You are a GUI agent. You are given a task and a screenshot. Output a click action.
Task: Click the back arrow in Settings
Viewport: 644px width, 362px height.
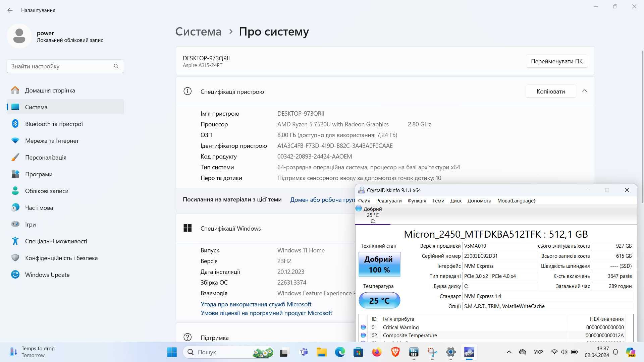pyautogui.click(x=10, y=10)
